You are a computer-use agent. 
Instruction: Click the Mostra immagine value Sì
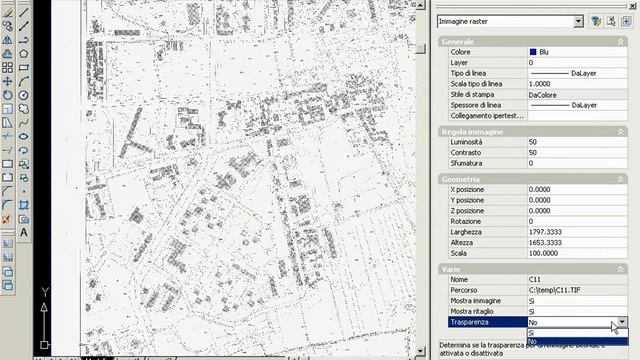click(578, 300)
